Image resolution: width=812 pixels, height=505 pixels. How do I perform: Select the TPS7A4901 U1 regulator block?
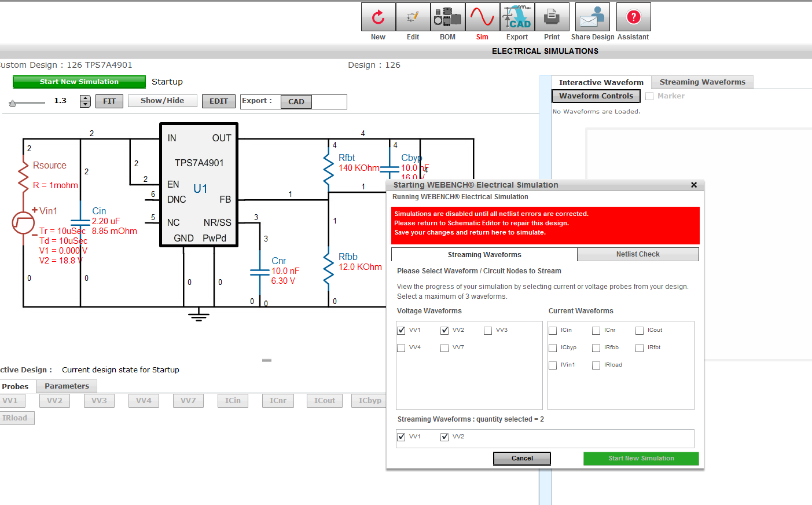pos(199,185)
